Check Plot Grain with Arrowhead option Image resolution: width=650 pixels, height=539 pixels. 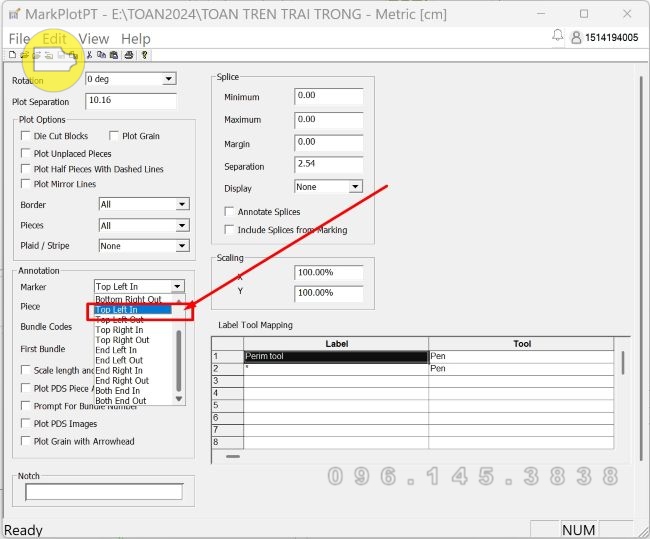coord(26,441)
